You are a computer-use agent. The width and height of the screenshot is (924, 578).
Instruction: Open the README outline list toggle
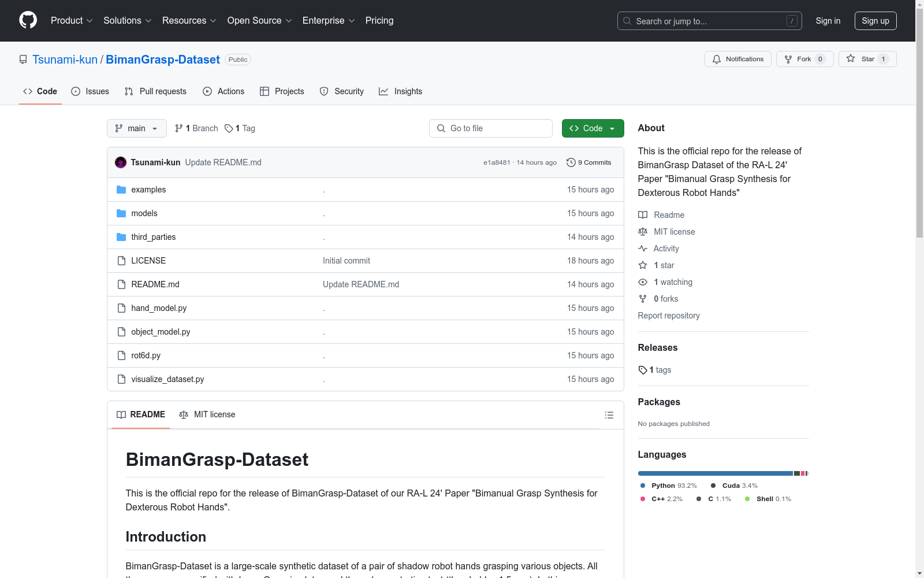point(609,415)
